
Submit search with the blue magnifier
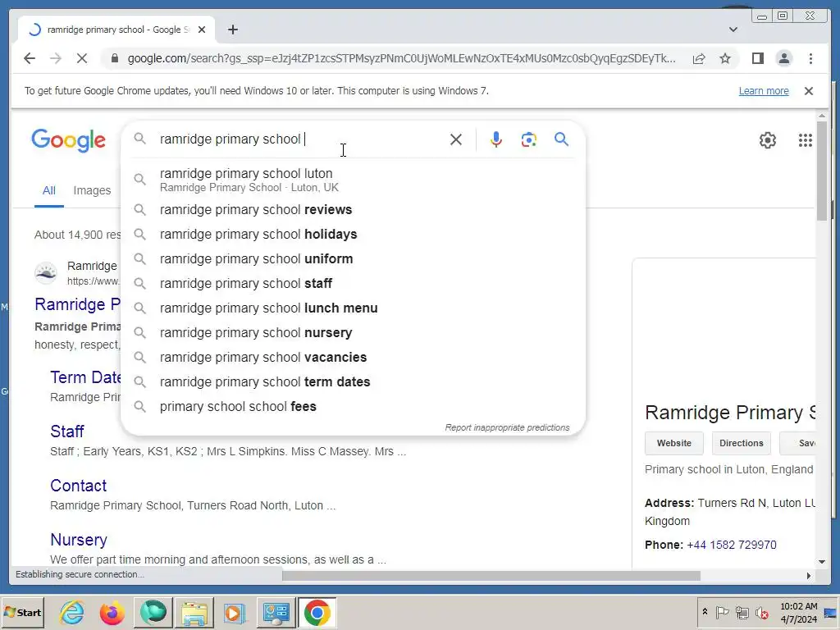(x=561, y=139)
